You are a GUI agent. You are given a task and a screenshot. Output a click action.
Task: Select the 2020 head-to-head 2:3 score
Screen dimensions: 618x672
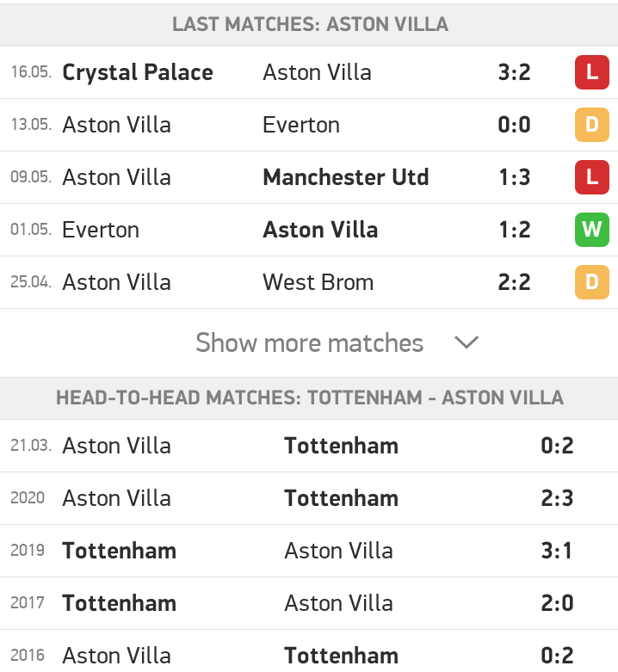(557, 498)
